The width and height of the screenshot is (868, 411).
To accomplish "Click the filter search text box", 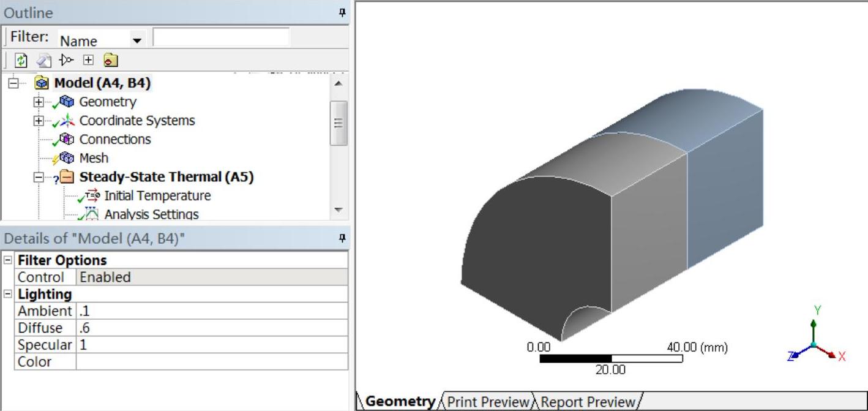I will click(220, 38).
